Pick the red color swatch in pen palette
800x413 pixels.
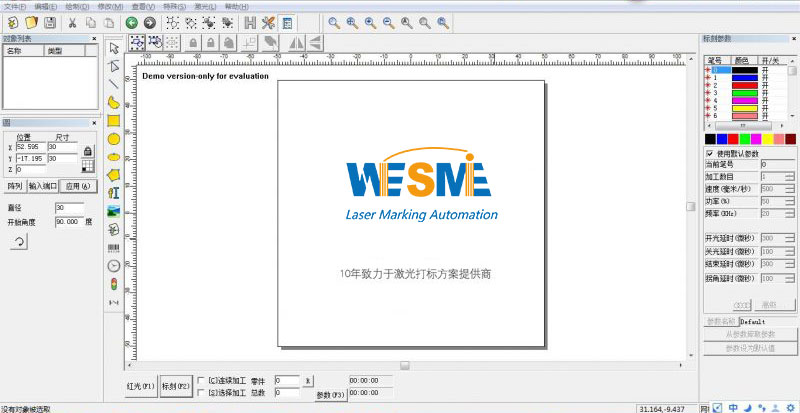click(x=733, y=138)
